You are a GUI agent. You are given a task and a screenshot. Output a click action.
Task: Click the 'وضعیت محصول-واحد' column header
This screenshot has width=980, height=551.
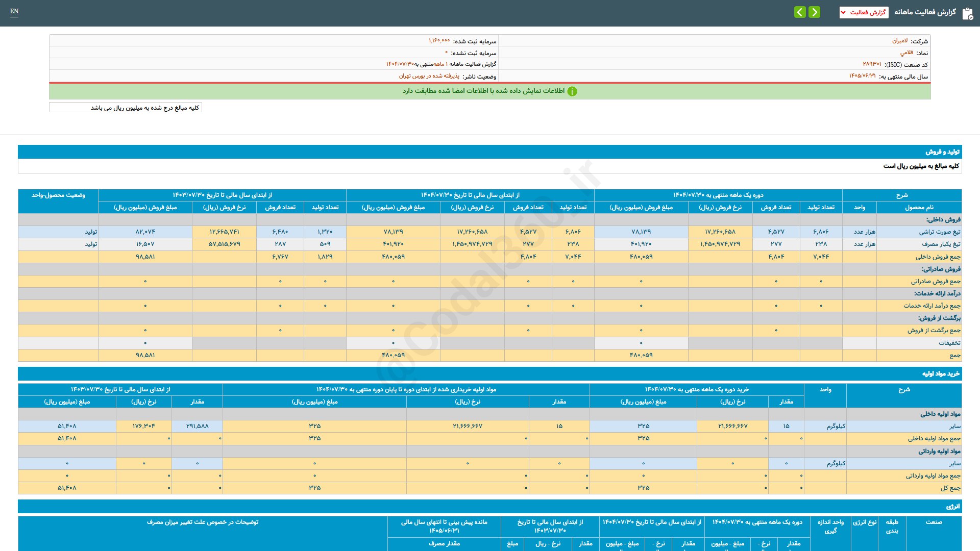(58, 195)
